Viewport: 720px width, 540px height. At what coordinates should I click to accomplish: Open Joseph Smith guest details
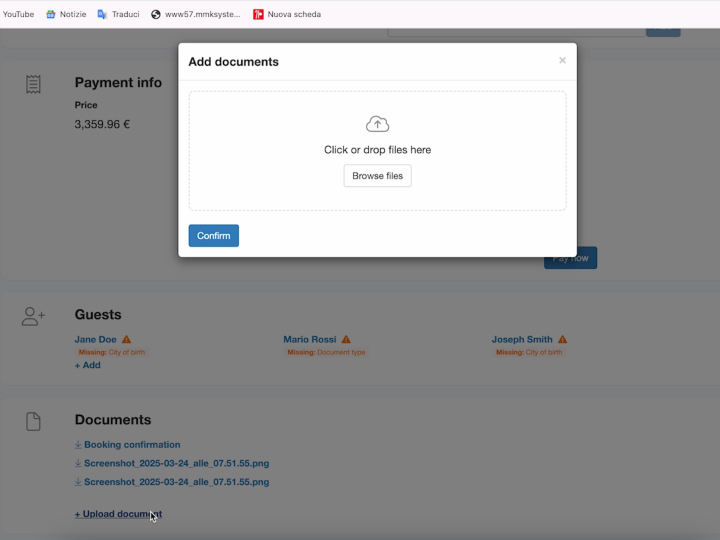(521, 340)
